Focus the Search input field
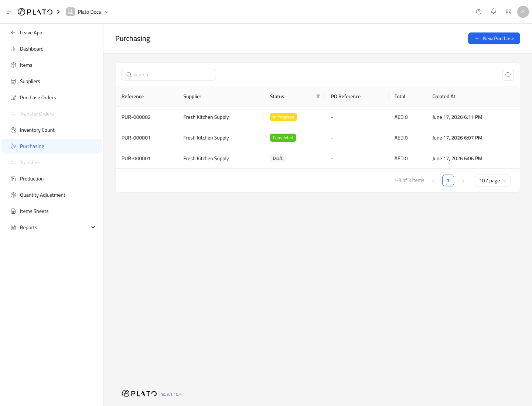 (x=169, y=75)
